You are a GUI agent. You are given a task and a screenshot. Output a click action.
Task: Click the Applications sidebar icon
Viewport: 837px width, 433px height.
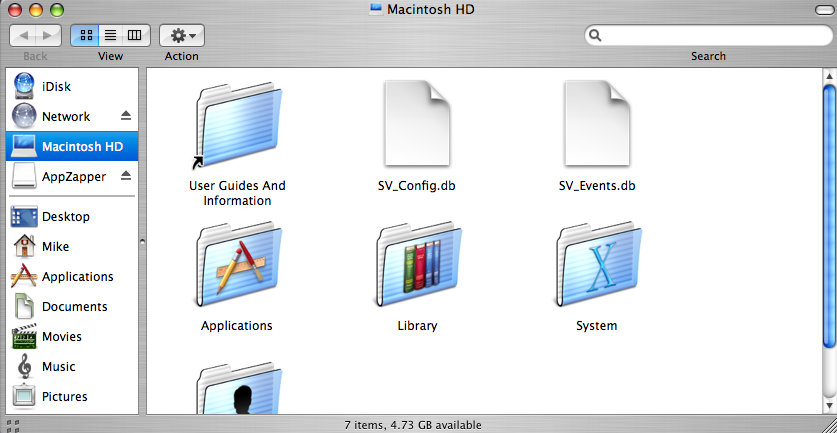click(24, 276)
